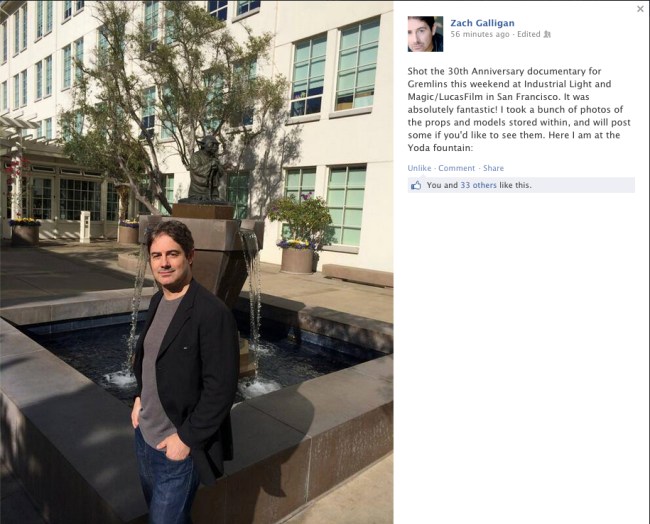Viewport: 650px width, 524px height.
Task: View edit history via Edited label
Action: point(529,34)
